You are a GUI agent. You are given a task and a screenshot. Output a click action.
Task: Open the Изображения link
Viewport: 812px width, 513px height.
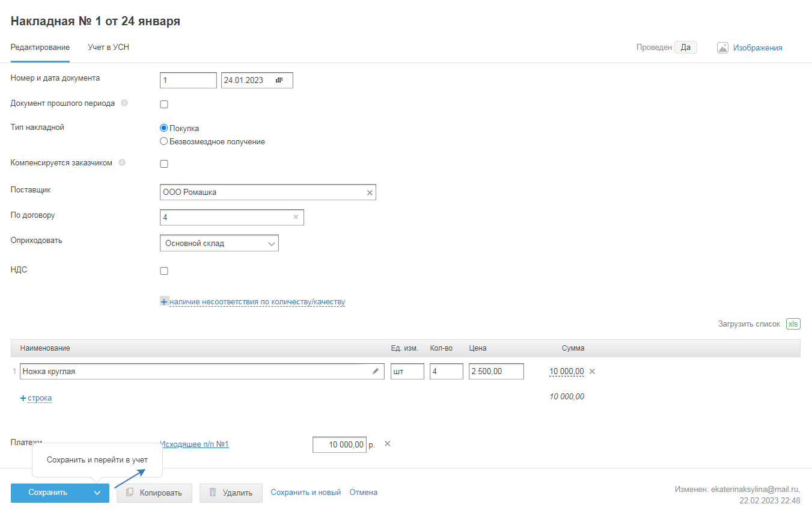click(757, 48)
